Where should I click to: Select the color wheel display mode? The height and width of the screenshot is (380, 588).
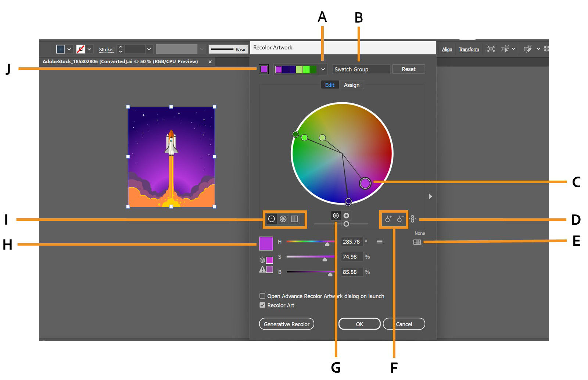[x=271, y=219]
